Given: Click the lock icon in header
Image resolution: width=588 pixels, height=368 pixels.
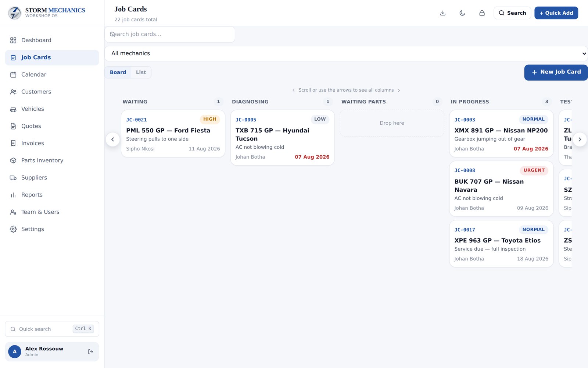Looking at the screenshot, I should tap(482, 13).
